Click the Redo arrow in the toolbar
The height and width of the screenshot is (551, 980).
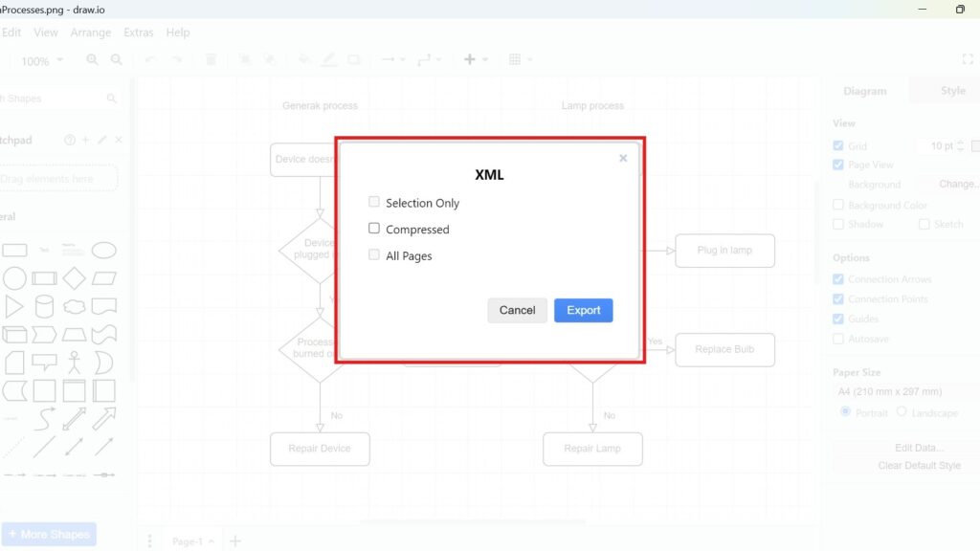click(176, 59)
